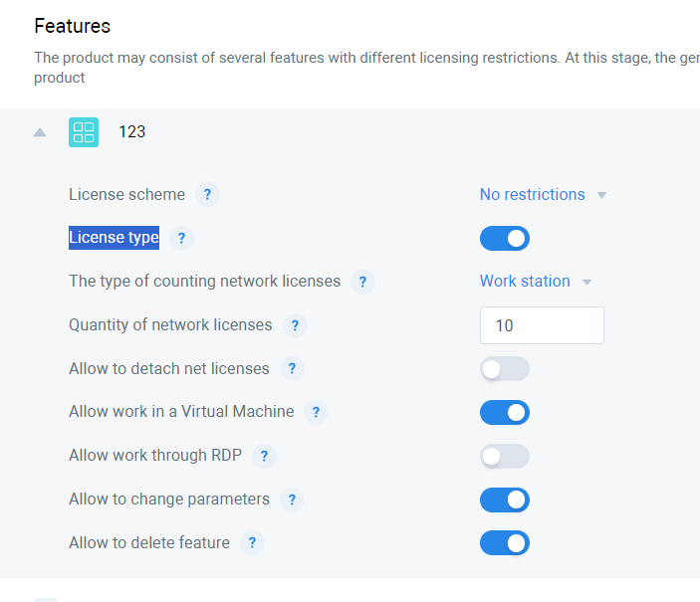Show help for Virtual Machine setting
This screenshot has height=602, width=700.
316,412
